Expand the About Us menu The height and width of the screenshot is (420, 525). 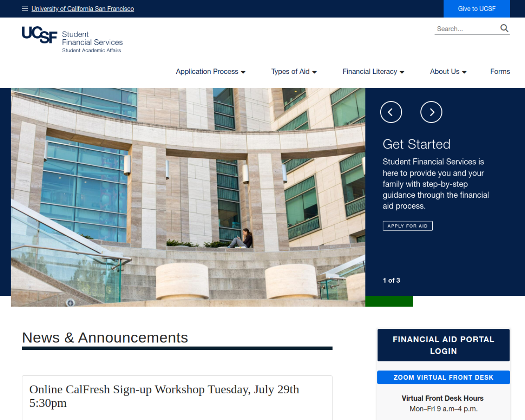coord(448,71)
